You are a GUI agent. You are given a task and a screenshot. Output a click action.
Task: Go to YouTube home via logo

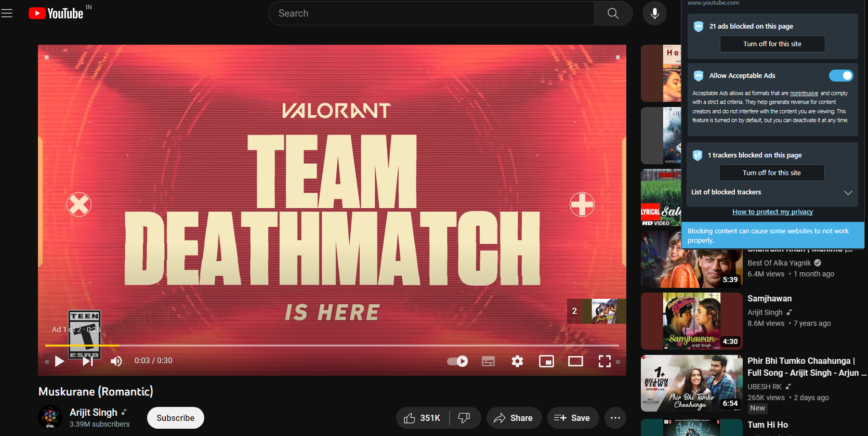56,14
